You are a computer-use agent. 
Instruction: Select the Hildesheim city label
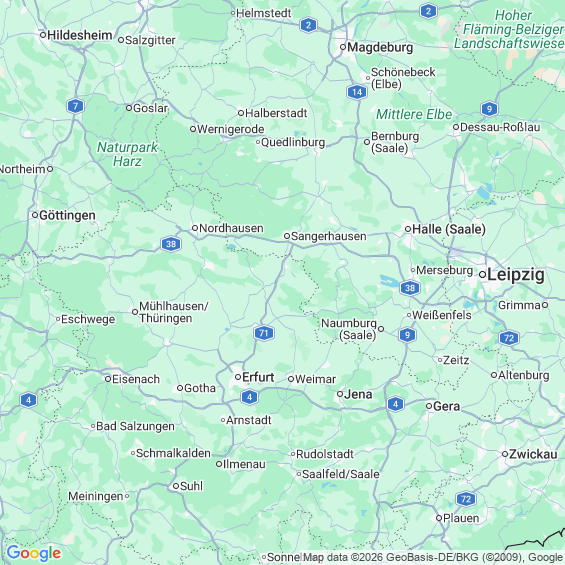80,35
